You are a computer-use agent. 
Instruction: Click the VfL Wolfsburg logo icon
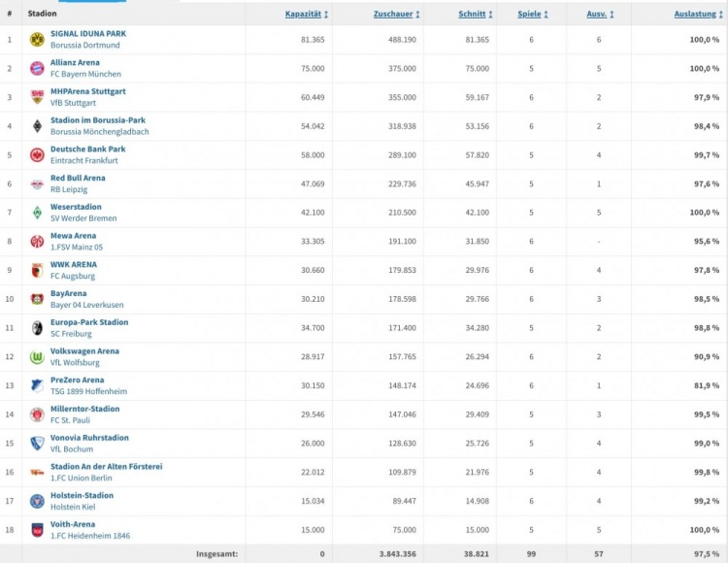[37, 357]
